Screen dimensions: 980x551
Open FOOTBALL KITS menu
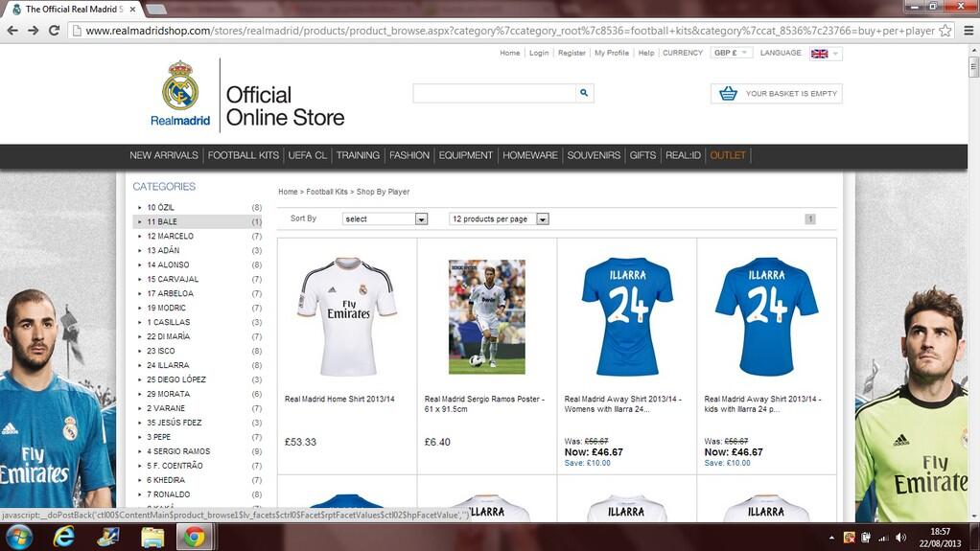(x=244, y=155)
